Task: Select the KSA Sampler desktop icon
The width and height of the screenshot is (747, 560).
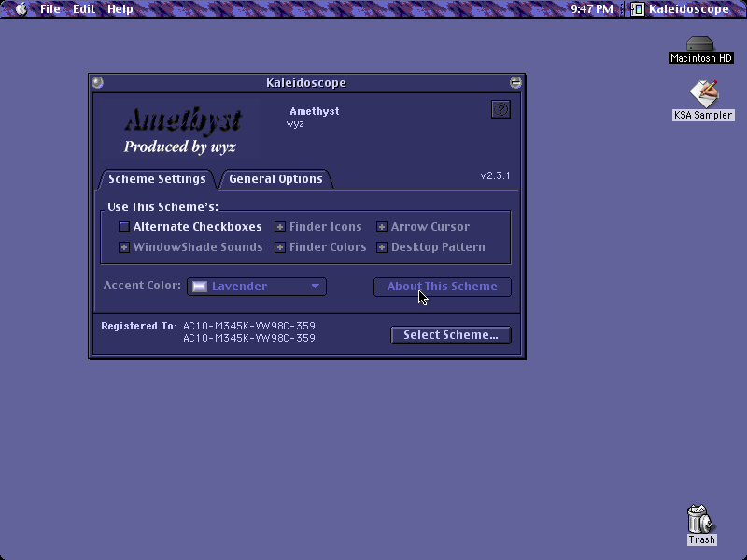Action: 703,101
